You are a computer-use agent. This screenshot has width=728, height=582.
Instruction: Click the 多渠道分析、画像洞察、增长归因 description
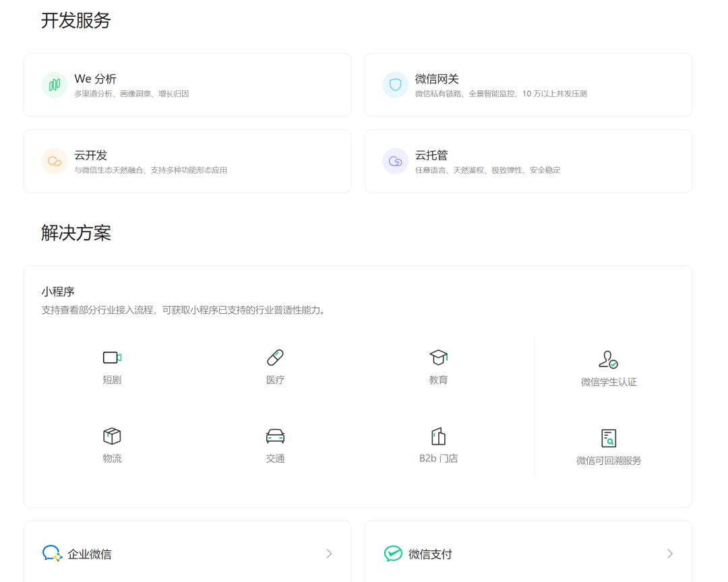pyautogui.click(x=132, y=94)
